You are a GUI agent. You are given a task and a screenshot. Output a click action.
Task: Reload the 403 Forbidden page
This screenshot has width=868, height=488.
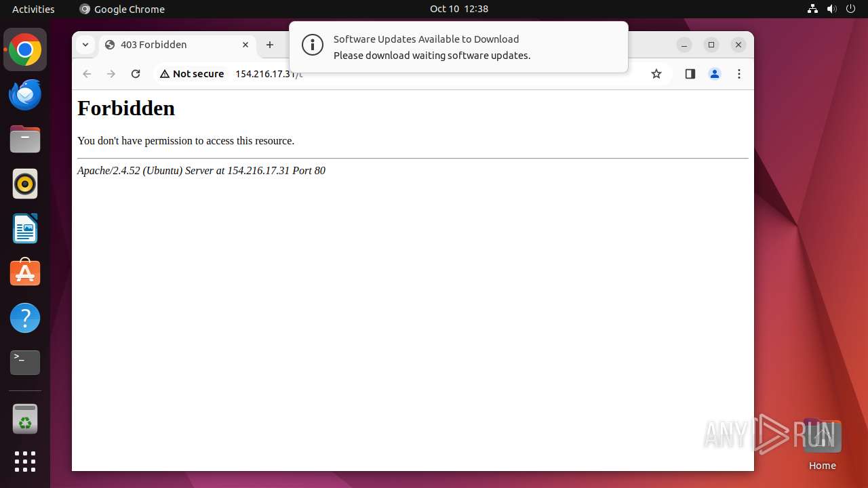tap(136, 74)
